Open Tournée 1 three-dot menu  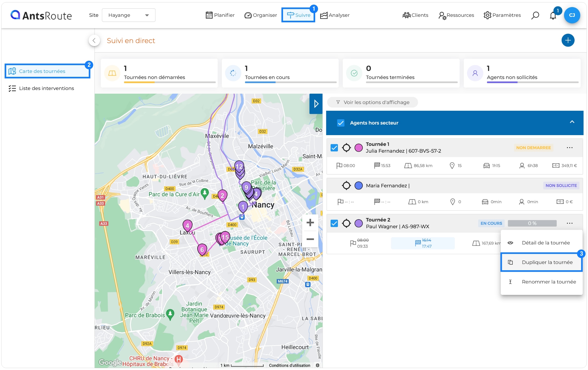point(569,148)
